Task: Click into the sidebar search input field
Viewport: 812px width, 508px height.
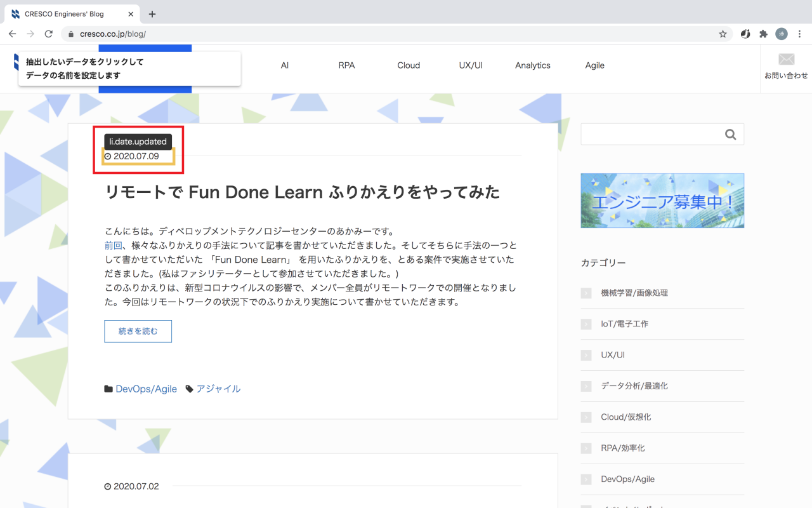Action: (652, 134)
